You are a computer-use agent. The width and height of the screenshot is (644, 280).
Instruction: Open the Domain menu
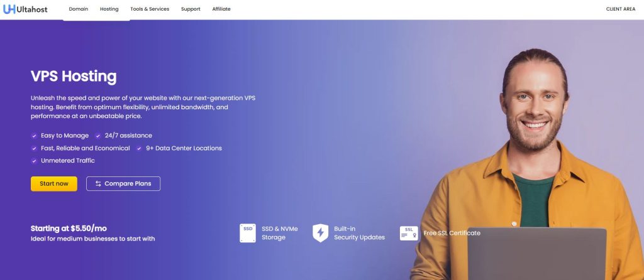[79, 9]
